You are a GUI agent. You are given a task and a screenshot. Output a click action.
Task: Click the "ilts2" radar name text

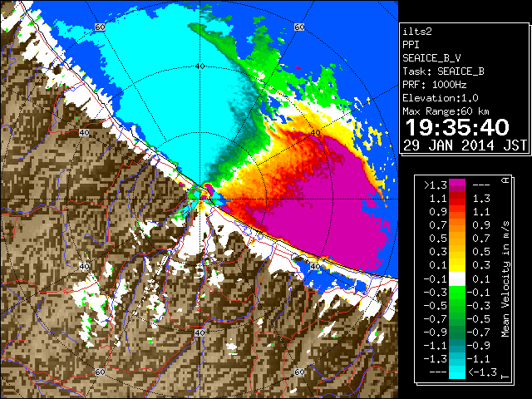(417, 32)
